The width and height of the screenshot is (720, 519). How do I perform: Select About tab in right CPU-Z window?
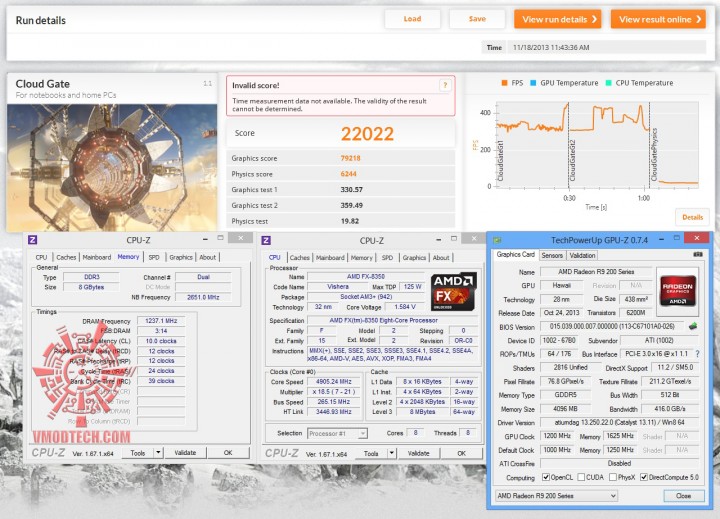441,258
